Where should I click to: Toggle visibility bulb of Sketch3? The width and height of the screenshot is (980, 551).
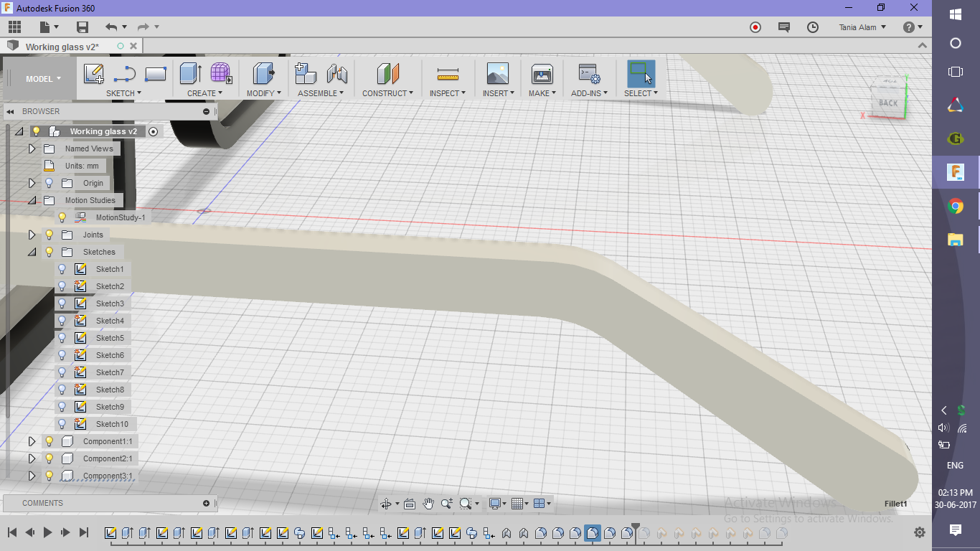click(62, 303)
